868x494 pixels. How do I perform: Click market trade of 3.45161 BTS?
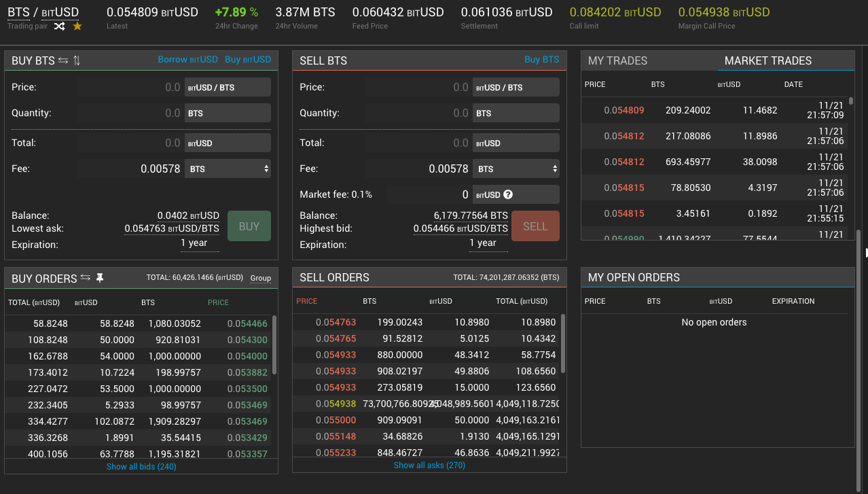point(715,213)
